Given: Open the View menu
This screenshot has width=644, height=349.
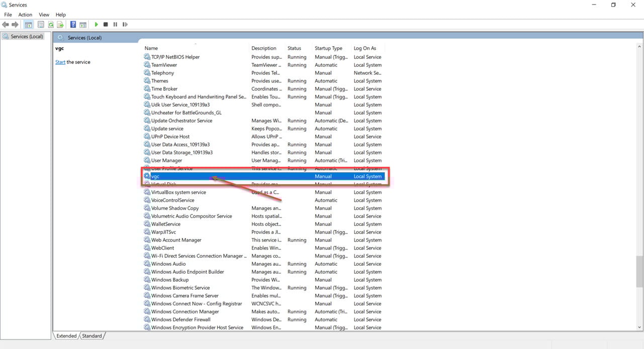Looking at the screenshot, I should [44, 15].
